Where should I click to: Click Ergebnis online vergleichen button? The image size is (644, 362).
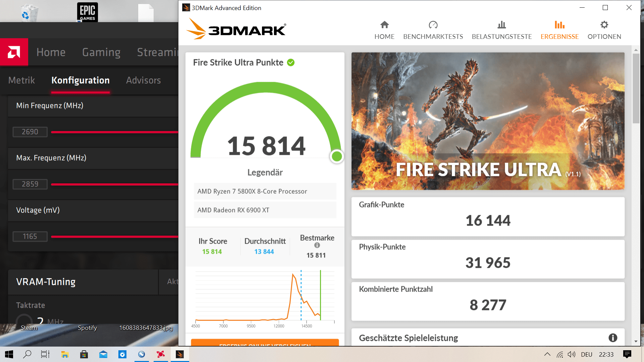(265, 343)
